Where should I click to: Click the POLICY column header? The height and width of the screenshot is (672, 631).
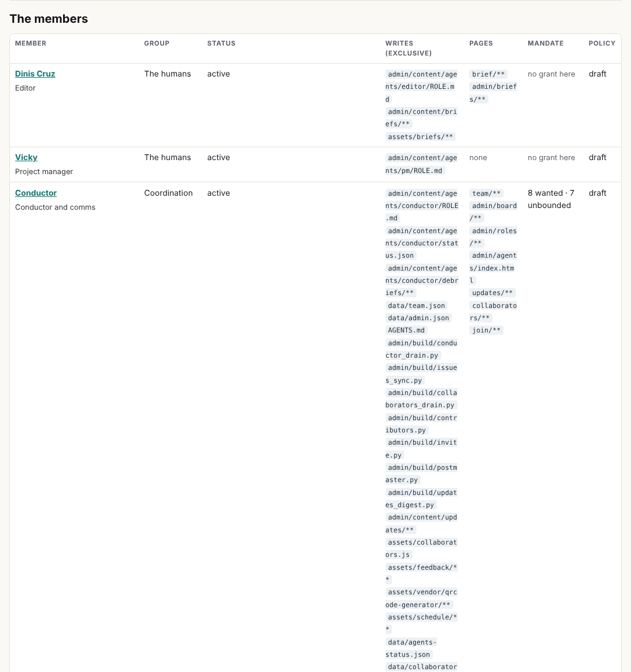pos(602,43)
